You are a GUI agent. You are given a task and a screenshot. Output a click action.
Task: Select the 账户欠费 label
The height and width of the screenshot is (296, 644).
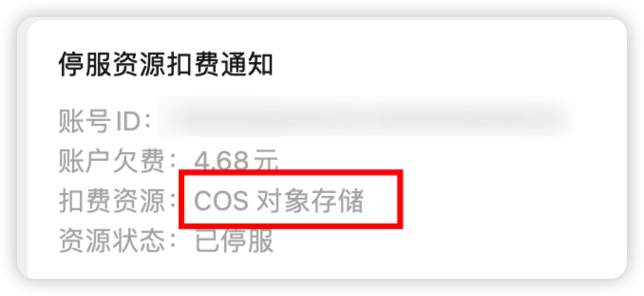(x=112, y=162)
